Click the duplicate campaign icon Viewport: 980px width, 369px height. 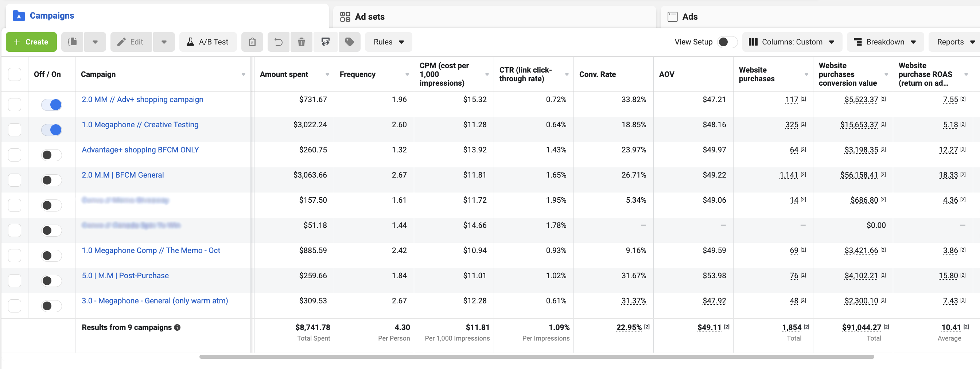(x=72, y=42)
